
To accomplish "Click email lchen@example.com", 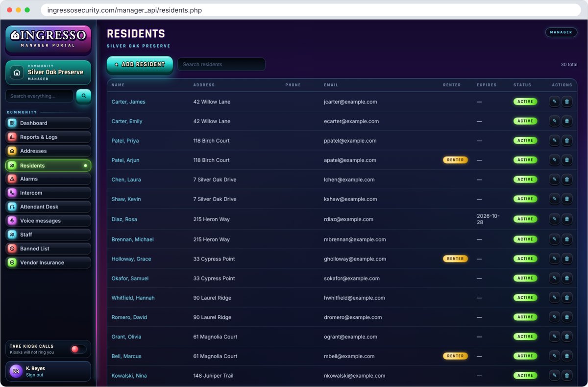I will click(x=349, y=180).
